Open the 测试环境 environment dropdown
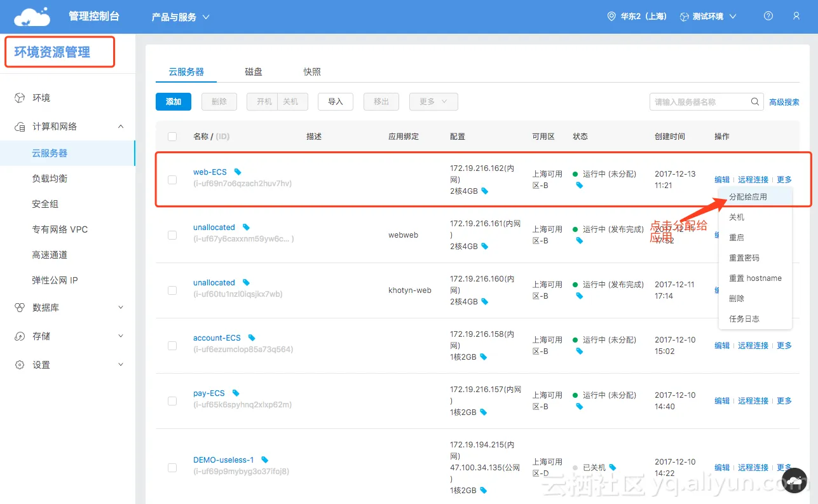The image size is (818, 504). (708, 17)
